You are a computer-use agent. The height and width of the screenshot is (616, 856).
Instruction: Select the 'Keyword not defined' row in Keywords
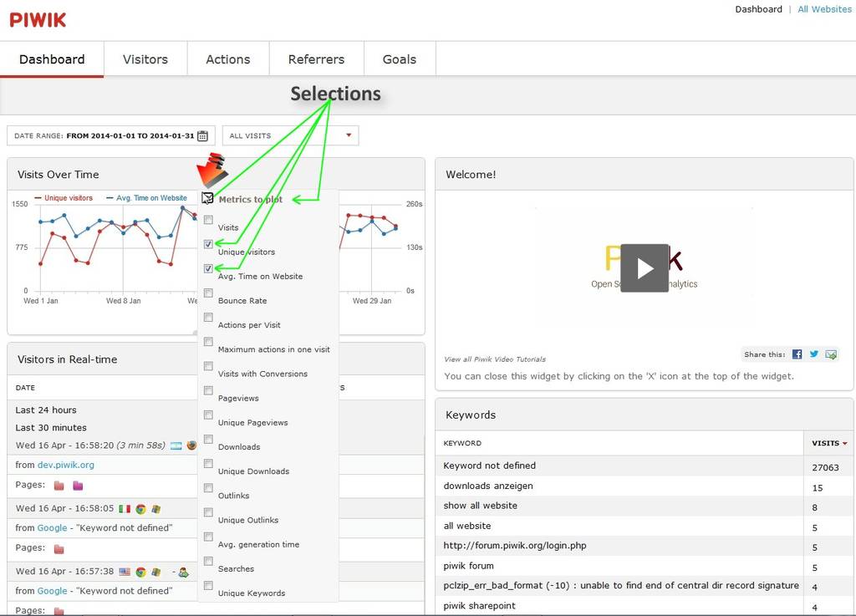[x=645, y=466]
